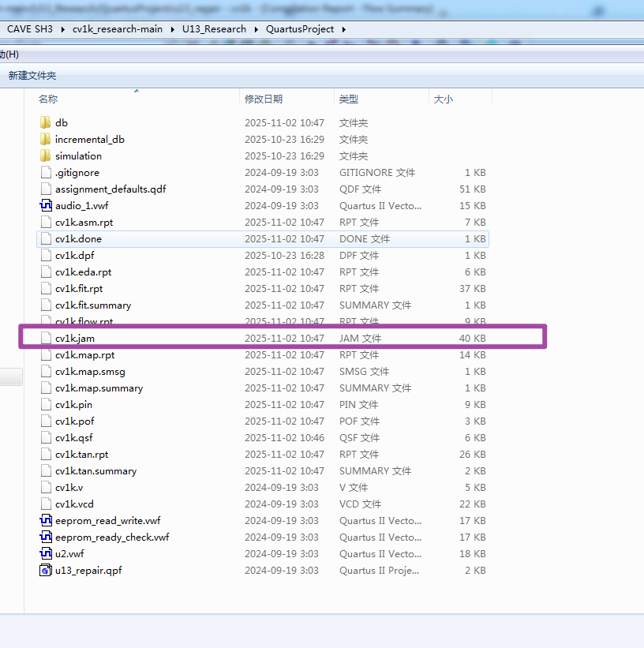This screenshot has height=648, width=644.
Task: Select the file name cv1k.map.rpt
Action: click(x=84, y=355)
